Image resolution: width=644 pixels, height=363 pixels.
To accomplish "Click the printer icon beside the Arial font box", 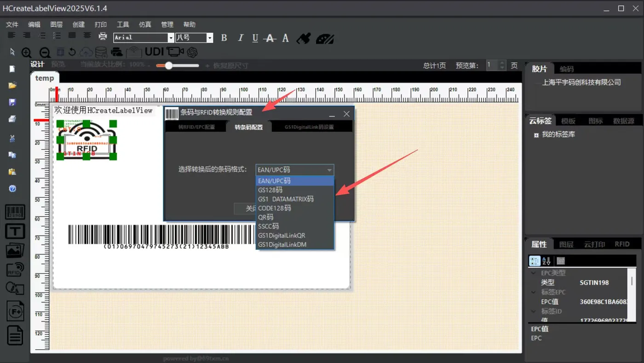I will coord(103,37).
